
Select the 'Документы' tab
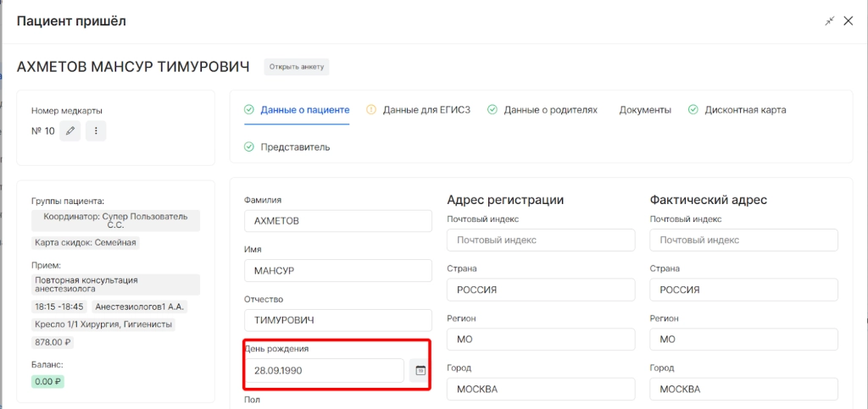[x=645, y=110]
